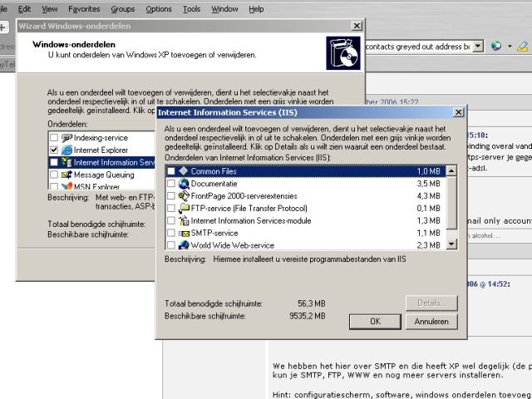Enable the FTP-service checkbox
532x399 pixels.
171,208
